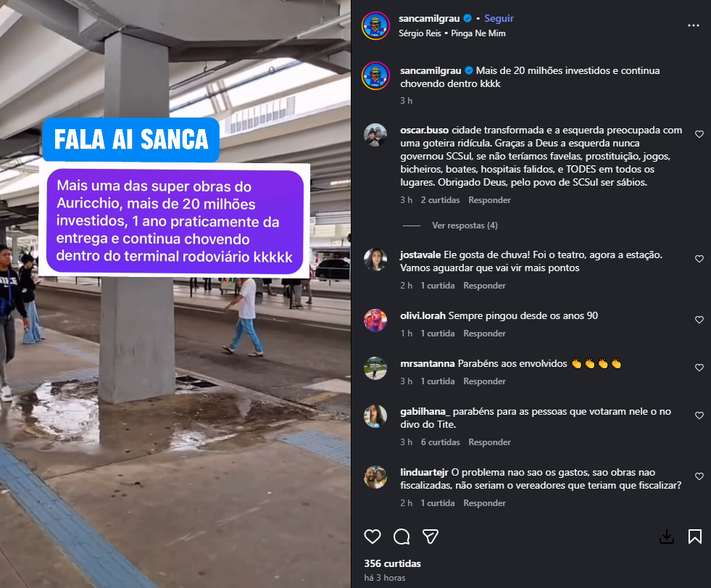711x588 pixels.
Task: Like the post with the heart icon
Action: (x=373, y=537)
